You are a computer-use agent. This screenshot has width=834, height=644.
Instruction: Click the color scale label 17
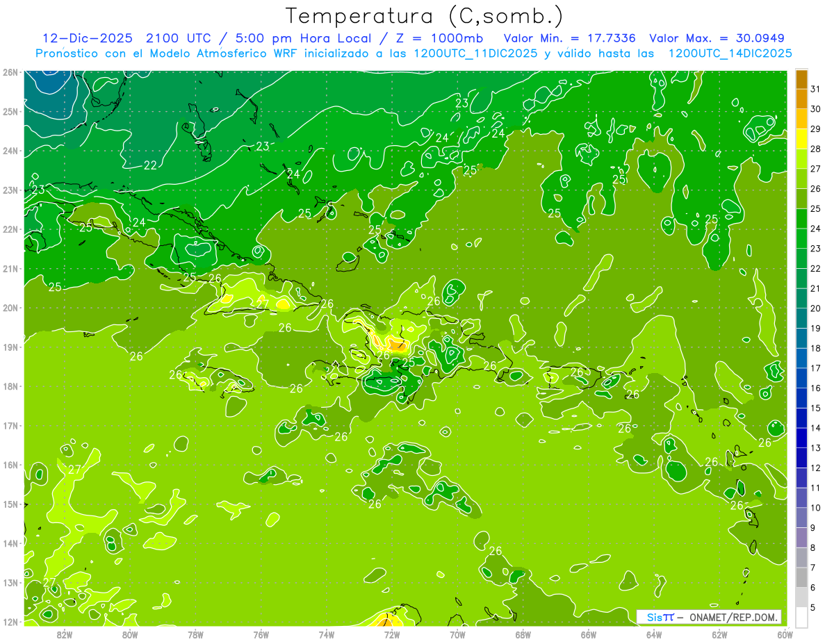816,368
